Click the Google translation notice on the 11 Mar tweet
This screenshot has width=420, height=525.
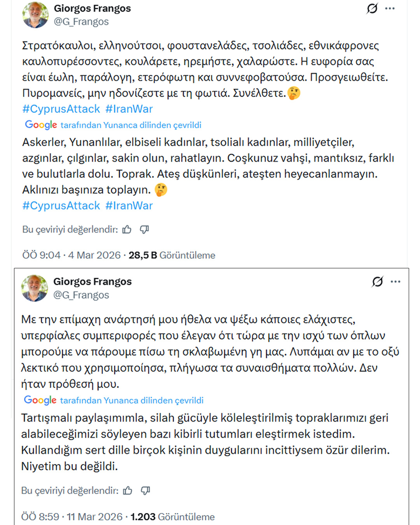pyautogui.click(x=114, y=401)
